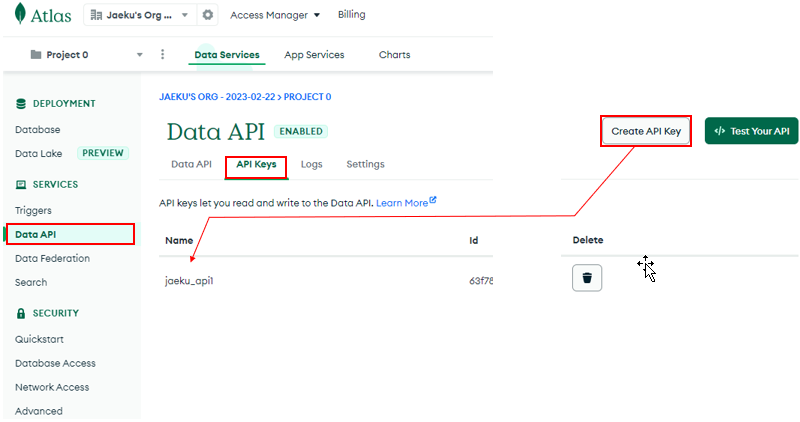This screenshot has width=800, height=422.
Task: Click the Create API Key button
Action: pos(646,131)
